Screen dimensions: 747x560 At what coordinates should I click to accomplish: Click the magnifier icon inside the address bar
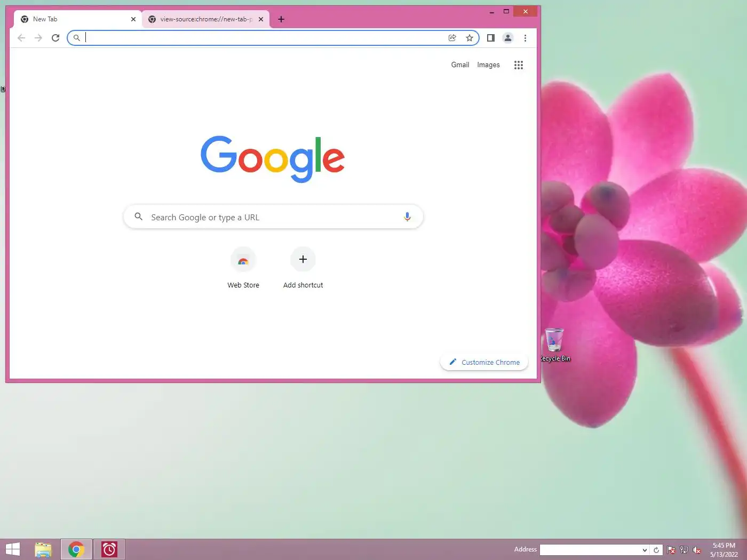(x=77, y=38)
